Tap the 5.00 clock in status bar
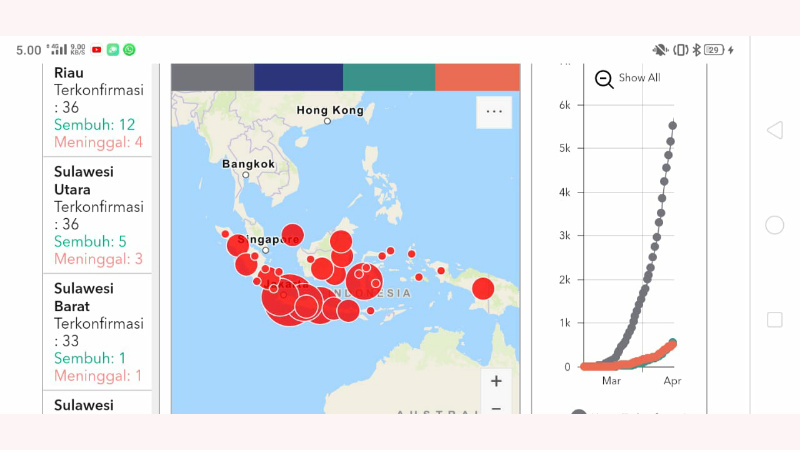Viewport: 800px width, 450px height. click(29, 50)
